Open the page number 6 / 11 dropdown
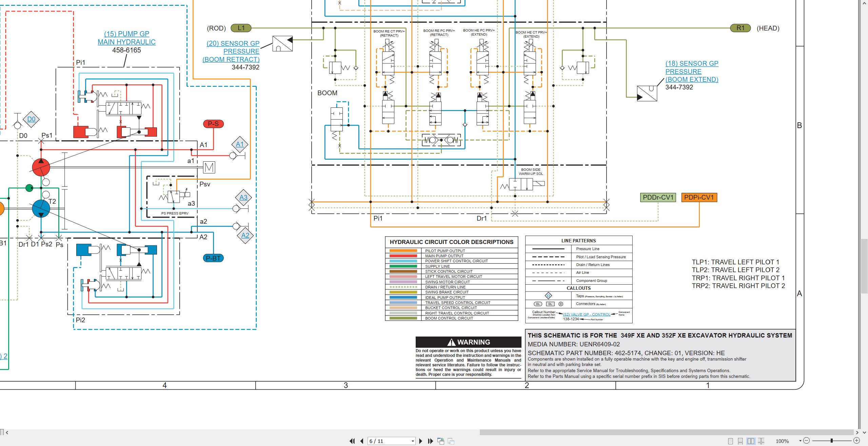This screenshot has width=868, height=446. (x=413, y=441)
